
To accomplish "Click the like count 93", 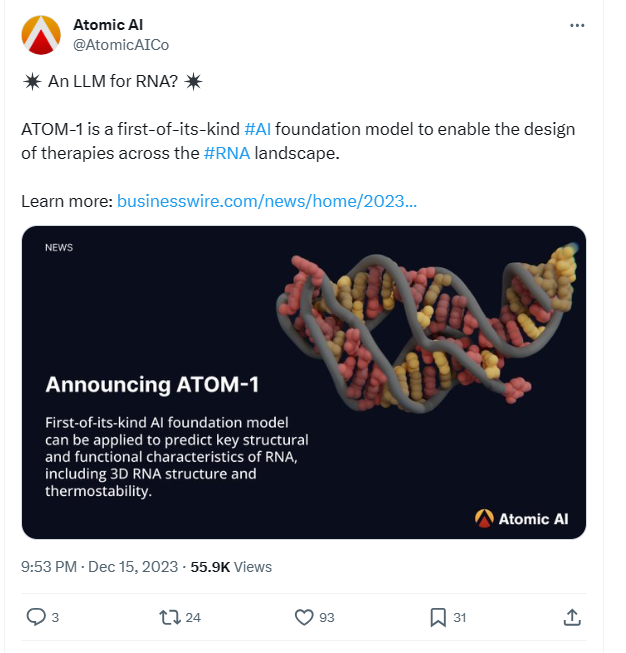I will pyautogui.click(x=326, y=618).
